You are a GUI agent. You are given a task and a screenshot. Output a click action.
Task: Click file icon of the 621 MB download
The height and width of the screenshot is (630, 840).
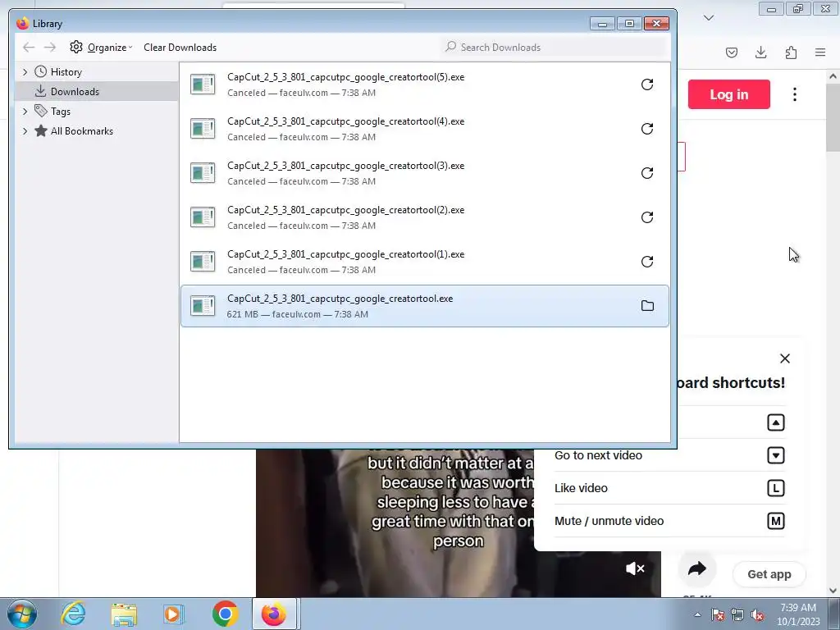pos(203,306)
